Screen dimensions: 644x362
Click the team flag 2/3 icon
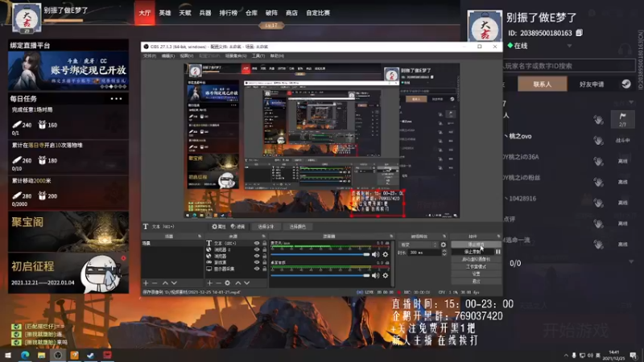click(x=622, y=119)
